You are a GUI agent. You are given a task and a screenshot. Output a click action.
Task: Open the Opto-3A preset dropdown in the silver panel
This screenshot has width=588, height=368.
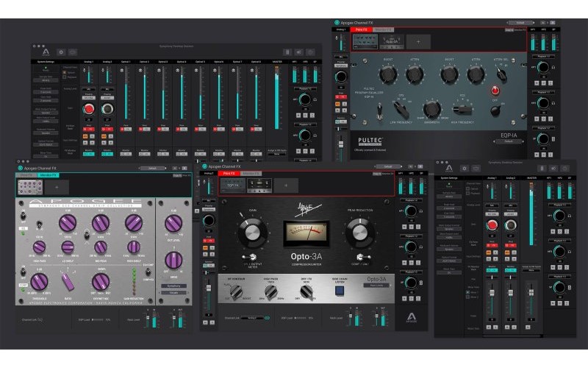(376, 286)
